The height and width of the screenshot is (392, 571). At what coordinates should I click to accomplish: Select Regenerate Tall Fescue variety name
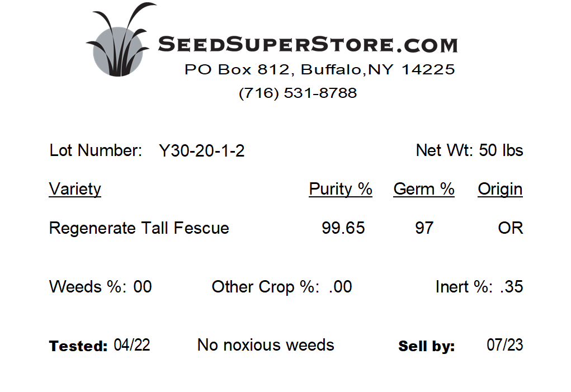[139, 228]
